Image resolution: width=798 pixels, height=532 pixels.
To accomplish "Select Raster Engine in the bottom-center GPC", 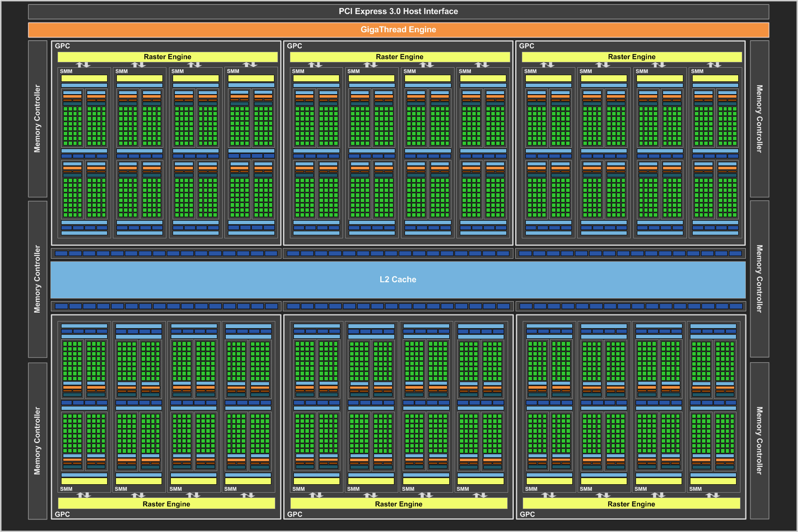I will (398, 504).
